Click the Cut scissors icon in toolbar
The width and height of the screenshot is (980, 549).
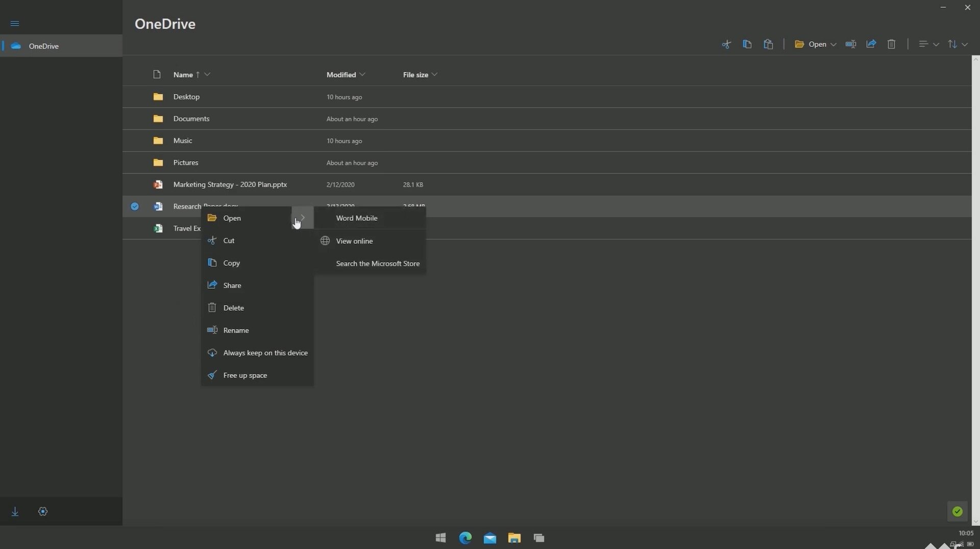[726, 44]
